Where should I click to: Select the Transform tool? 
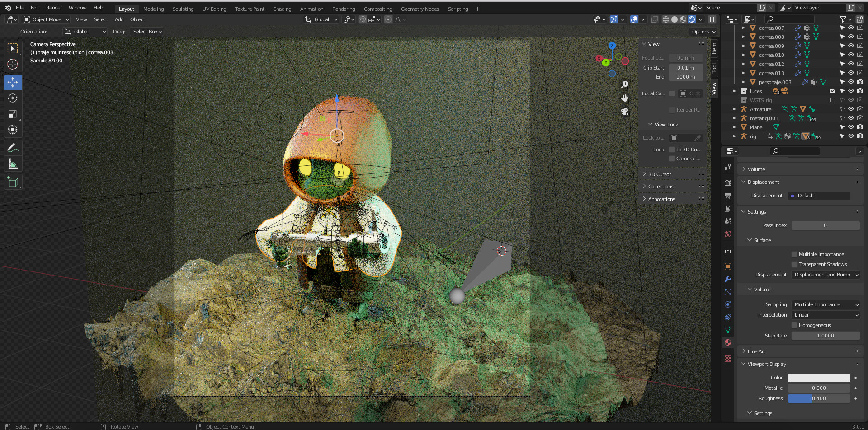(13, 130)
